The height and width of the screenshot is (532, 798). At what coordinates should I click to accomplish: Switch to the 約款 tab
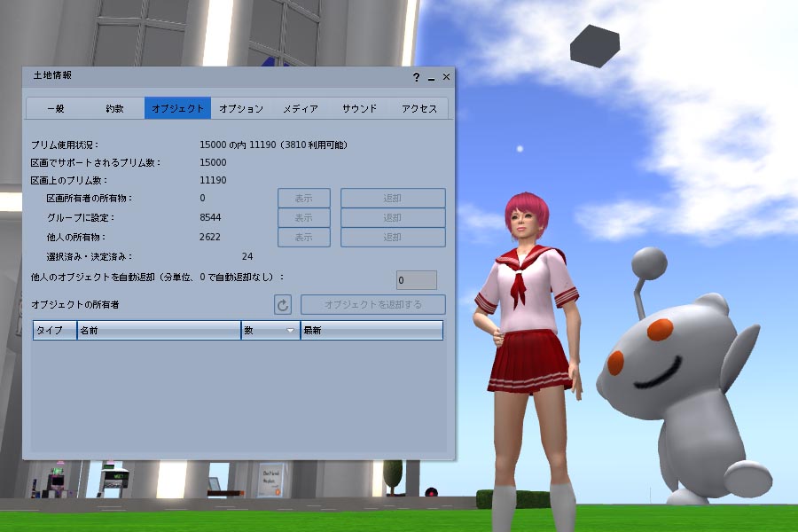115,108
